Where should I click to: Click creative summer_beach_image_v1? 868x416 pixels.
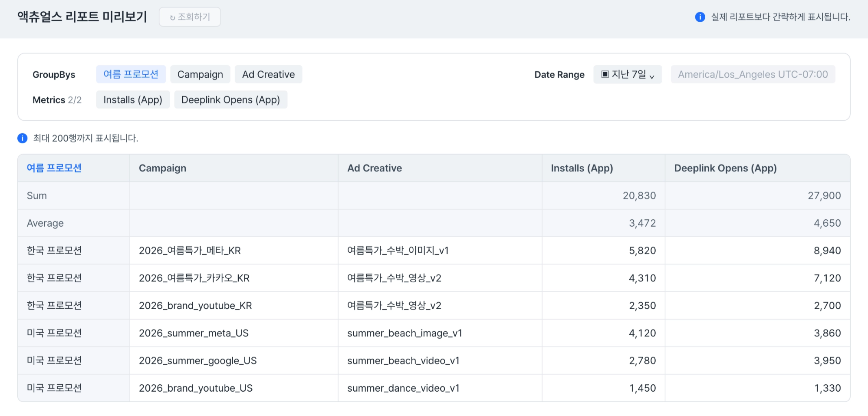click(x=404, y=333)
